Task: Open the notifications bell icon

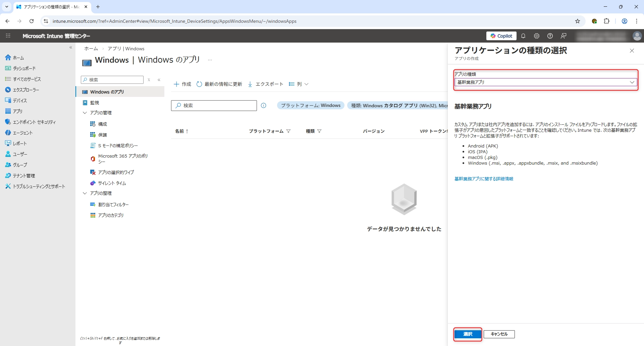Action: tap(523, 36)
